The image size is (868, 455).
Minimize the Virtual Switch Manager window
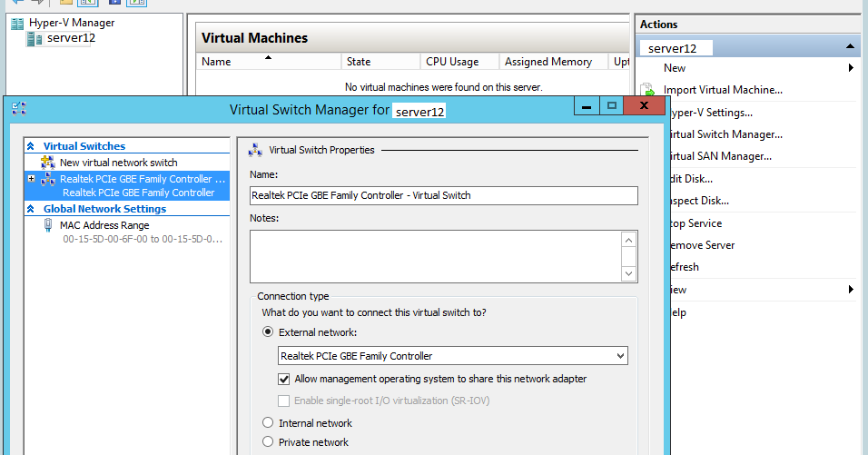[x=587, y=105]
